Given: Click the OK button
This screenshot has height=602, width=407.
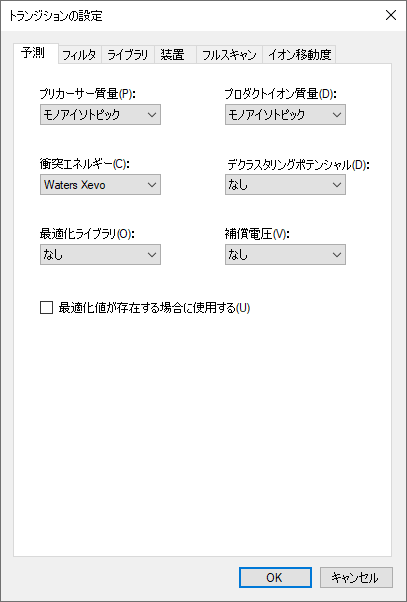Looking at the screenshot, I should [275, 577].
